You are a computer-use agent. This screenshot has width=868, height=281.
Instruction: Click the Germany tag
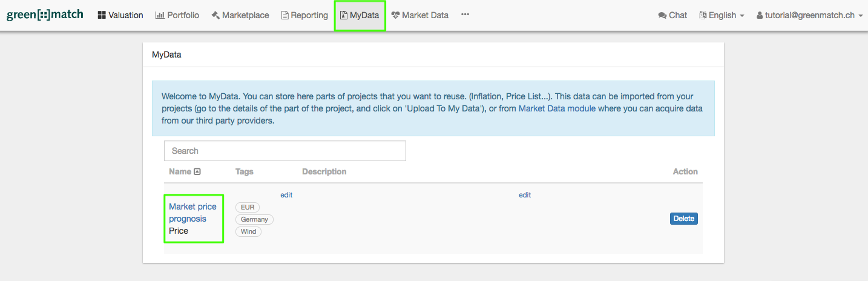point(254,219)
